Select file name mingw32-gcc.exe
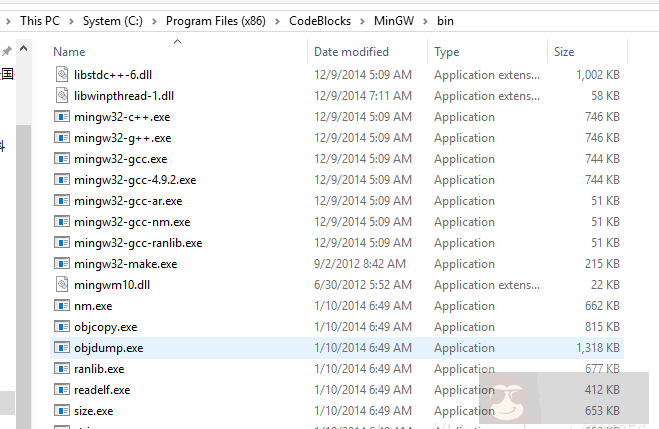 [x=121, y=159]
